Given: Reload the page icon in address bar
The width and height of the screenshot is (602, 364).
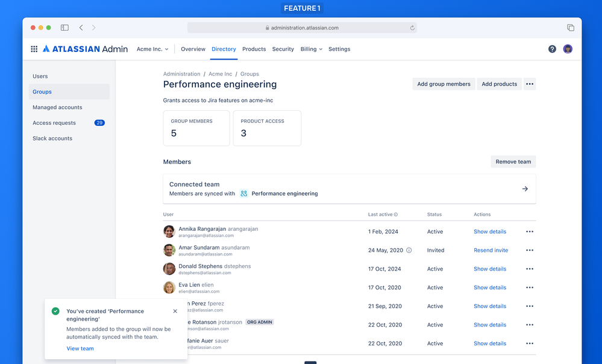Looking at the screenshot, I should click(x=412, y=28).
